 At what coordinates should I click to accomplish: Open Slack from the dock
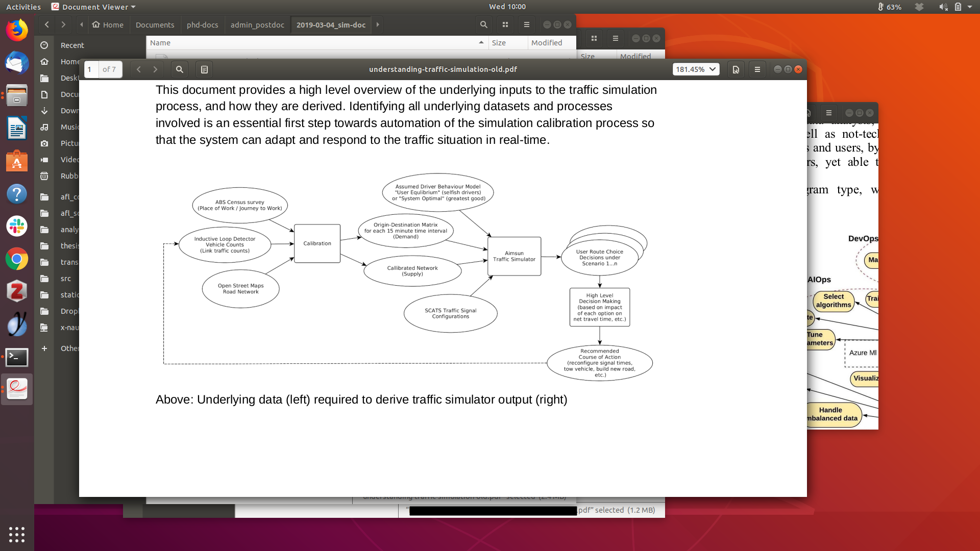point(17,226)
